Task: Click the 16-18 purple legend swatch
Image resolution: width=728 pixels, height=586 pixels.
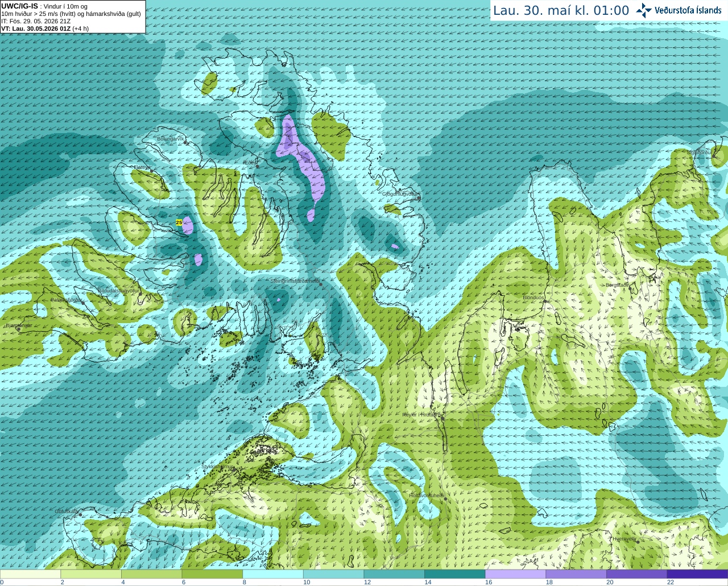Action: pyautogui.click(x=515, y=574)
